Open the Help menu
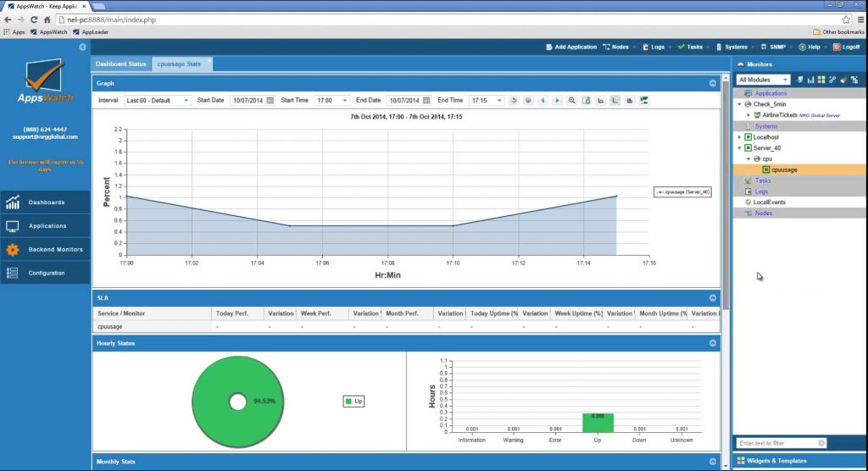 tap(813, 47)
